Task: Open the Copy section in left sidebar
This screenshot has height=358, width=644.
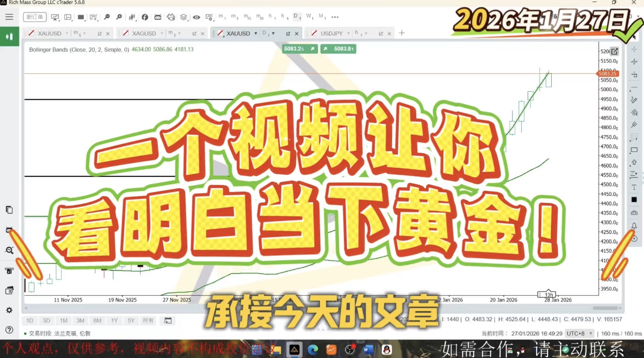Action: (9, 209)
